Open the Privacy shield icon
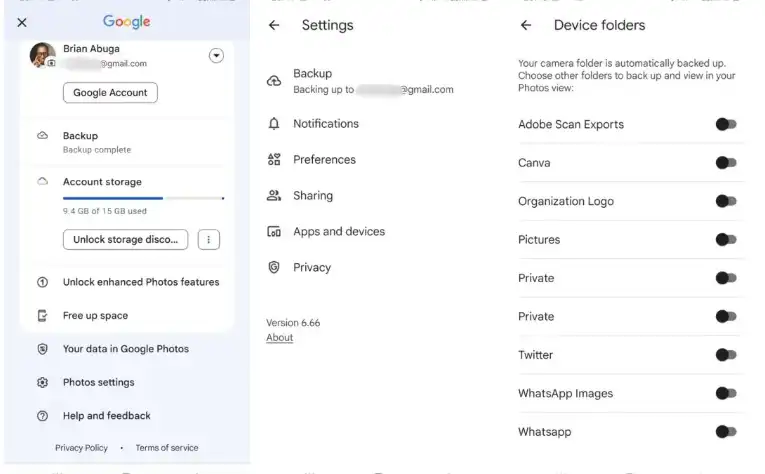Image resolution: width=765 pixels, height=474 pixels. pyautogui.click(x=274, y=268)
